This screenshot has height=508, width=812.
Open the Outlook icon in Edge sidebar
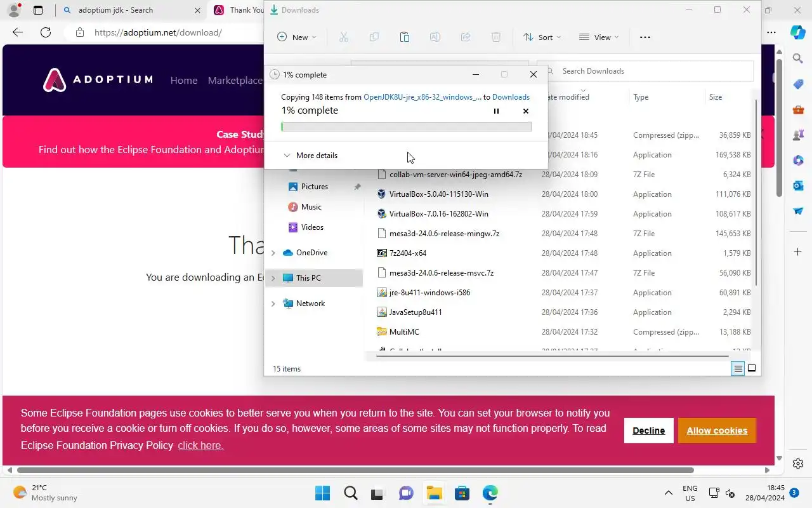click(798, 185)
